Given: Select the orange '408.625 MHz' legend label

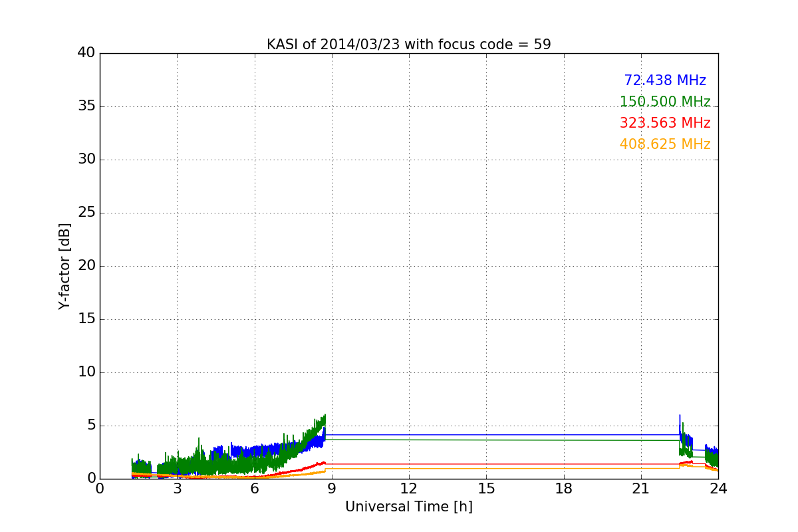Looking at the screenshot, I should (665, 144).
